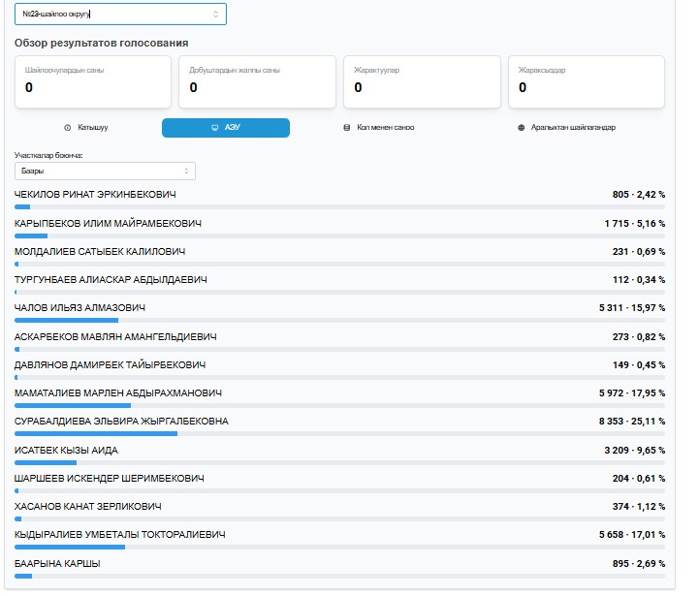Click the database icon beside Кол менен саноо
This screenshot has height=596, width=700.
(x=347, y=128)
